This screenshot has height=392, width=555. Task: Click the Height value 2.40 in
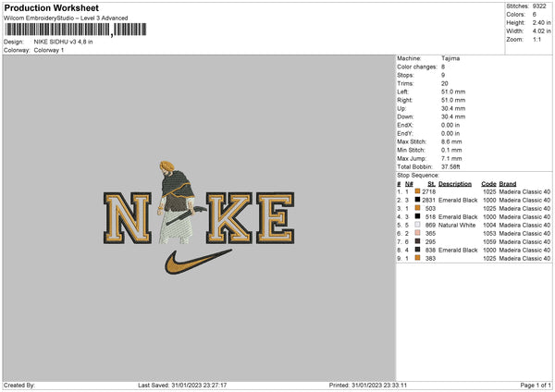pyautogui.click(x=541, y=22)
